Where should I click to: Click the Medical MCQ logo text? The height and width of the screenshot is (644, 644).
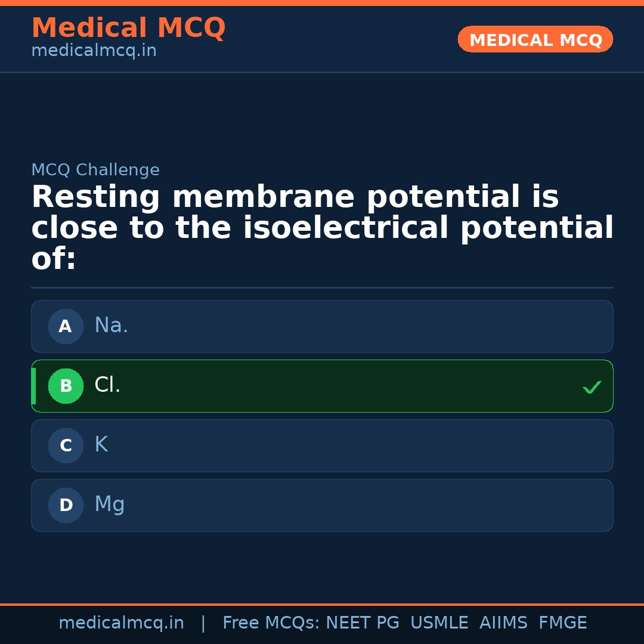(x=129, y=27)
